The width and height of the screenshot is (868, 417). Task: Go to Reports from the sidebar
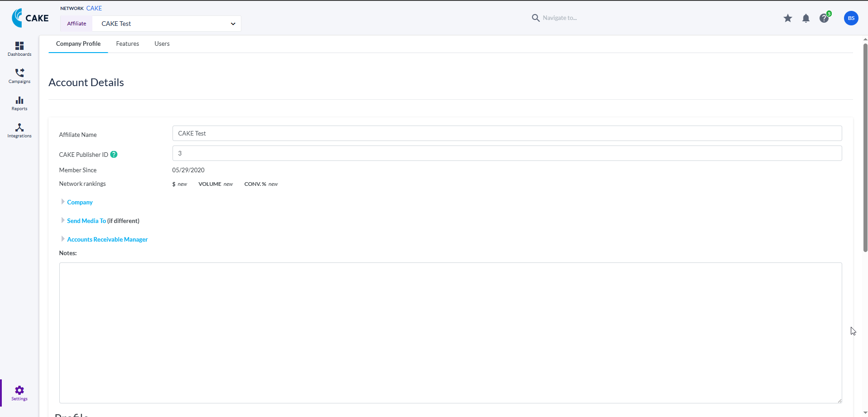(x=19, y=103)
